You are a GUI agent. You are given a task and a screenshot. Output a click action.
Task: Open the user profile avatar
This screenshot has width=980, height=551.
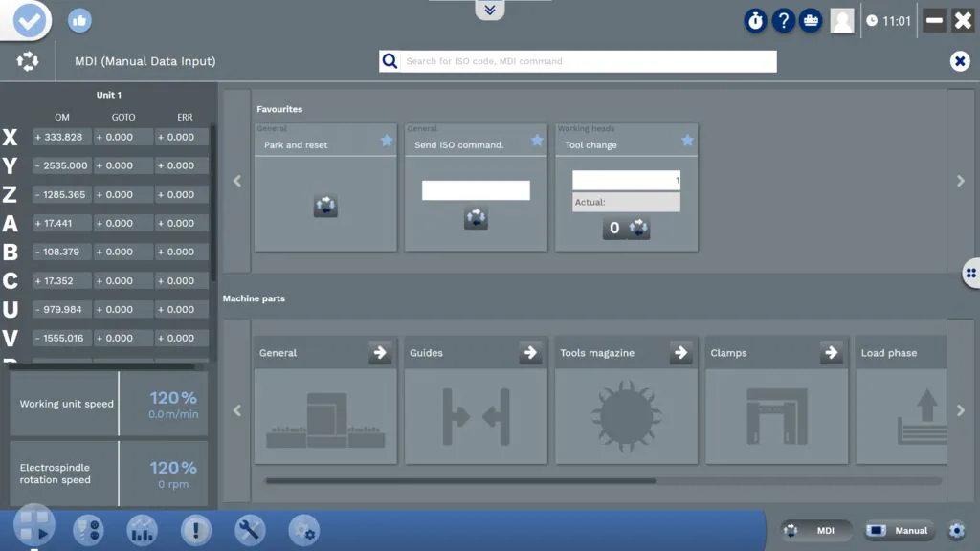(842, 21)
